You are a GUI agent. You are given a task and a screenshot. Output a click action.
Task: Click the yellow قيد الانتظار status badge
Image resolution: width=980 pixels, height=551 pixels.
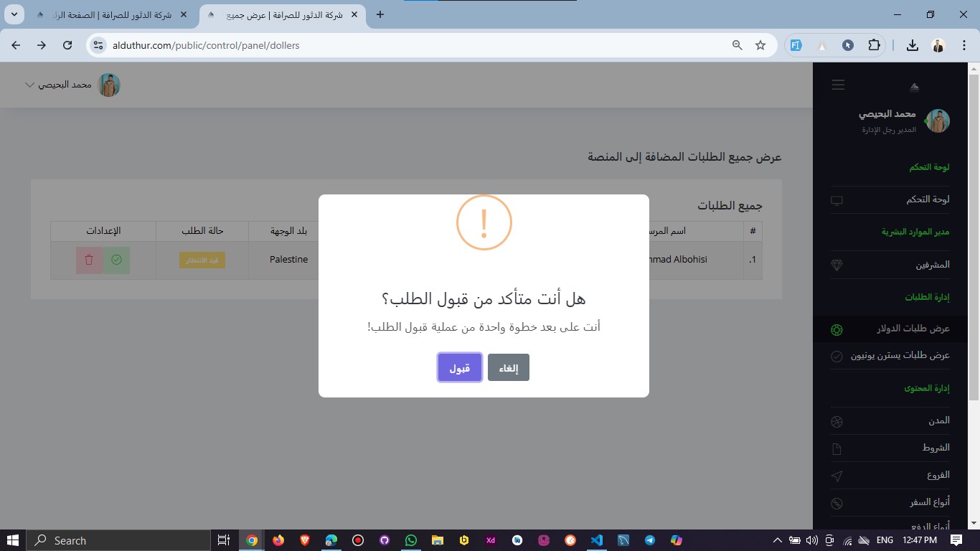click(x=202, y=260)
